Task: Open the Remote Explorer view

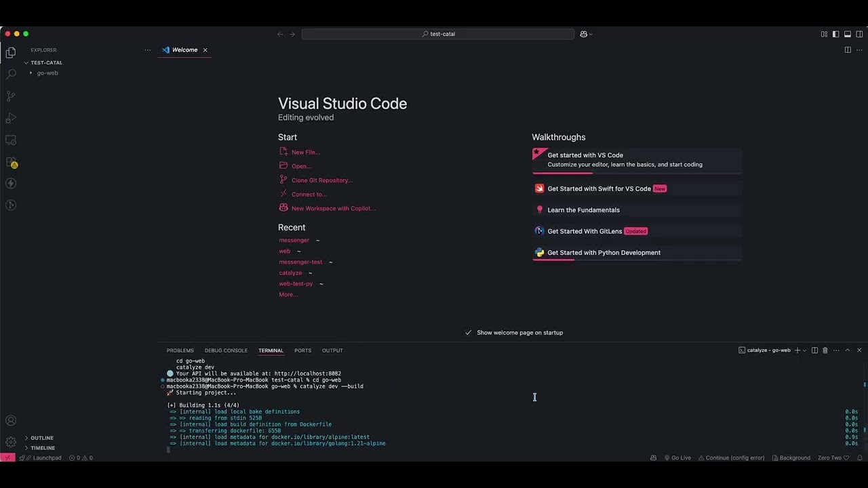Action: pyautogui.click(x=11, y=140)
